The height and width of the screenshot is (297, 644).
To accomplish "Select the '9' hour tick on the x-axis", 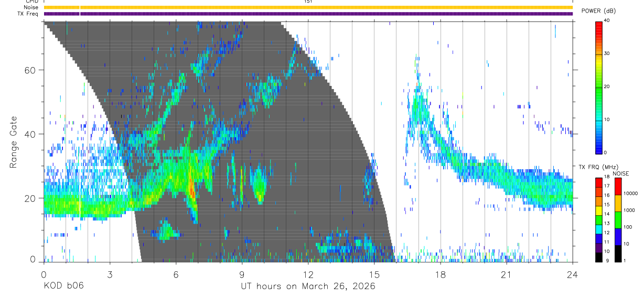I will [242, 274].
